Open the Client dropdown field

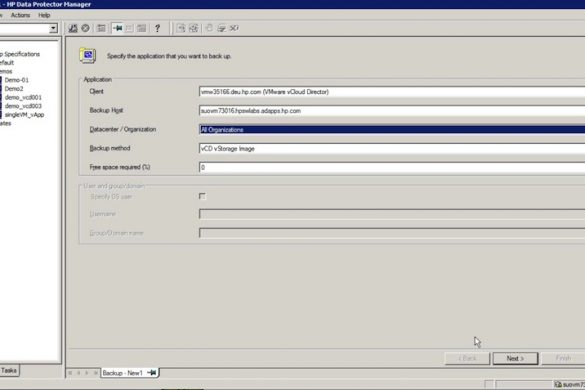tap(392, 92)
